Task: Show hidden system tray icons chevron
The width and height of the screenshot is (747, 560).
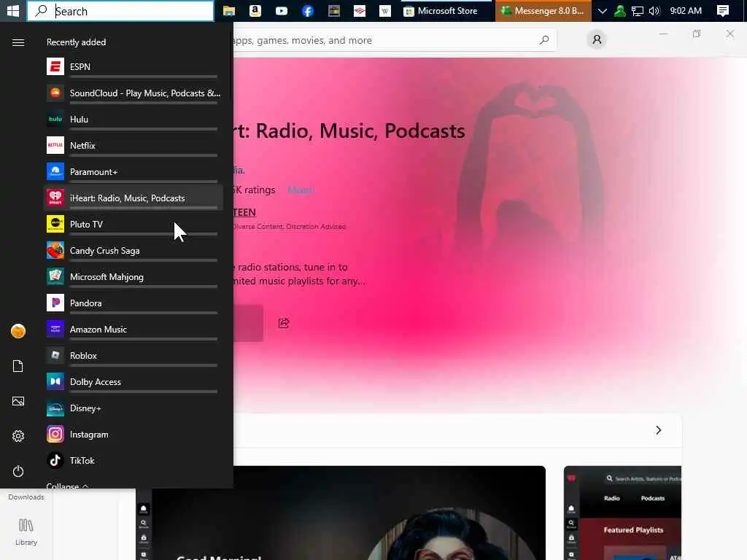Action: click(602, 11)
